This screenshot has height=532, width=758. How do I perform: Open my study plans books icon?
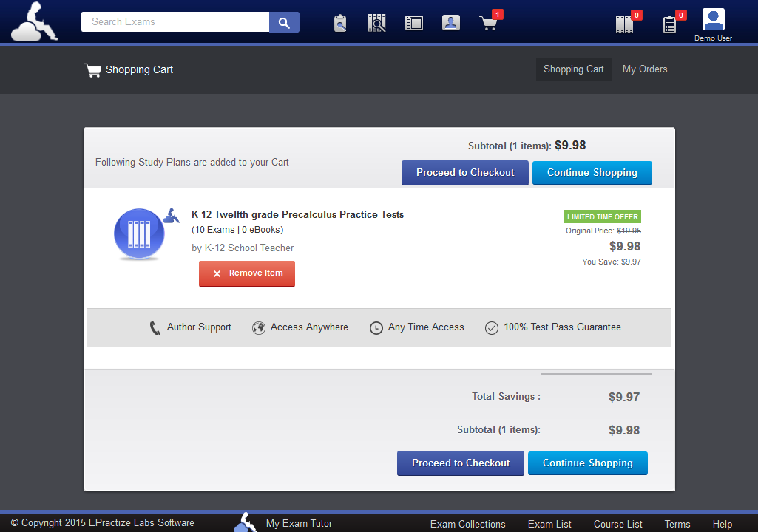(625, 24)
